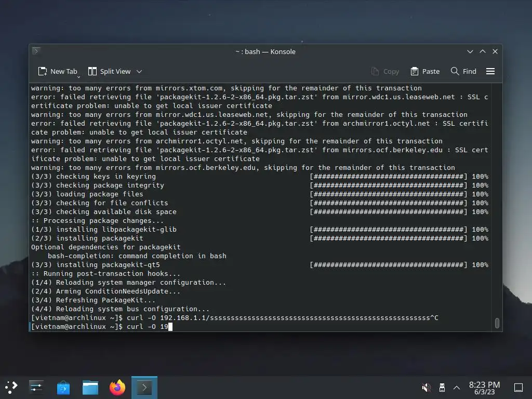The image size is (532, 399).
Task: Click the window title '~ : bash — Konsole'
Action: (265, 51)
